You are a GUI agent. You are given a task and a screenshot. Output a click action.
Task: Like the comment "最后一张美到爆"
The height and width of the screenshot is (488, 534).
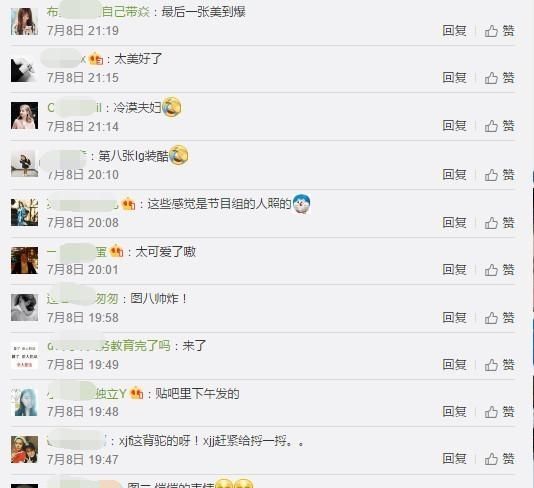tap(499, 31)
